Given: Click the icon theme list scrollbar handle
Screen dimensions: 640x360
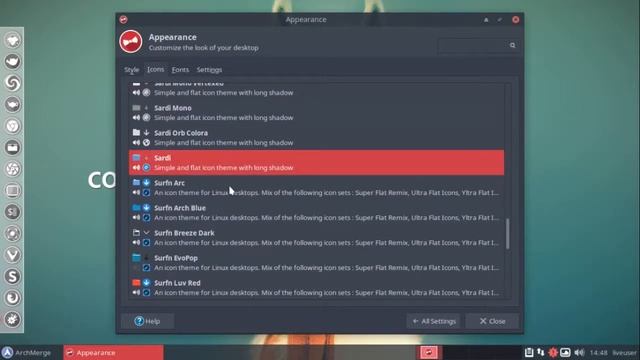Looking at the screenshot, I should pos(507,233).
